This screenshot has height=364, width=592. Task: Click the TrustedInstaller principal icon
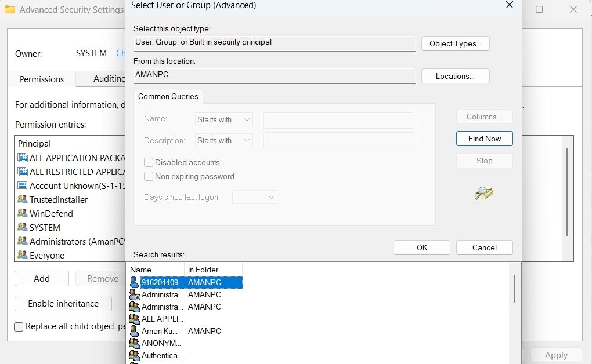pyautogui.click(x=23, y=199)
